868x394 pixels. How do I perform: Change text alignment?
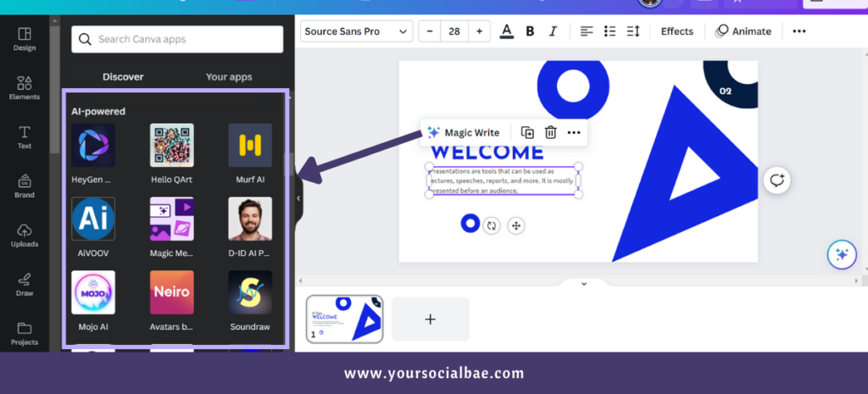587,31
